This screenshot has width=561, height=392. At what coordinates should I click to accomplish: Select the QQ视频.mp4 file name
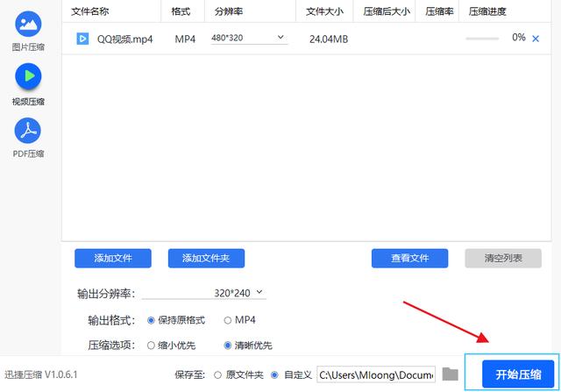click(124, 39)
